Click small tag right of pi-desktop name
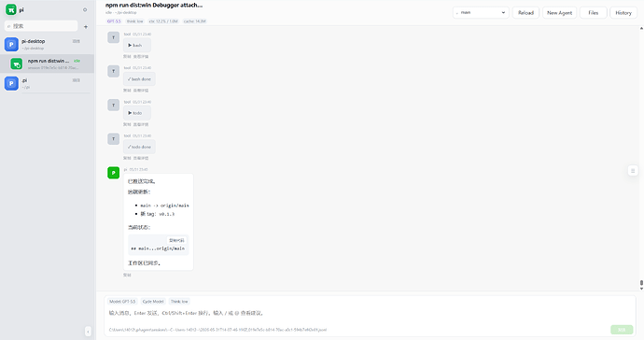 click(x=76, y=41)
